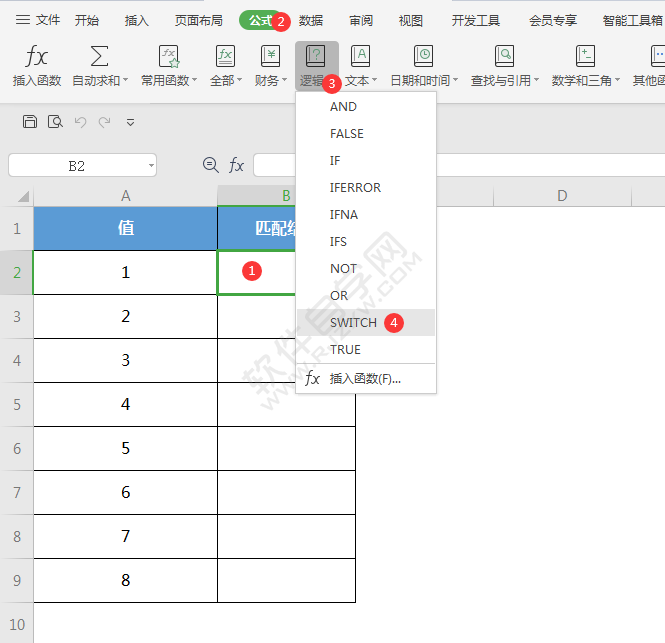
Task: Click the 插入函数 fx icon in ribbon
Action: click(x=36, y=56)
